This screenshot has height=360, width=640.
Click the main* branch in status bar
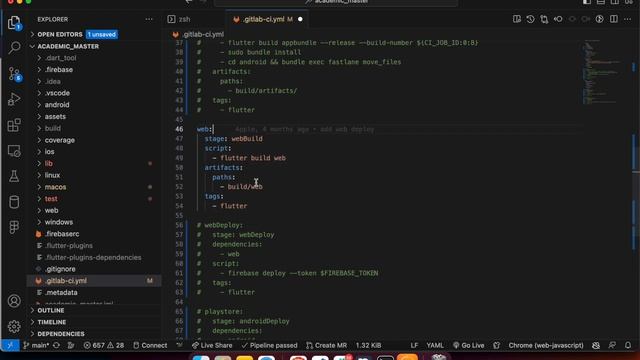[x=36, y=345]
